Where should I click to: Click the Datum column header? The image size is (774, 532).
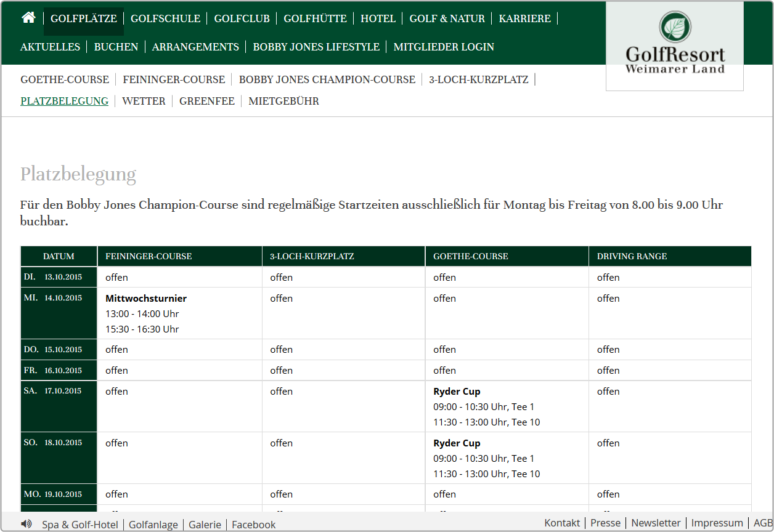point(59,256)
